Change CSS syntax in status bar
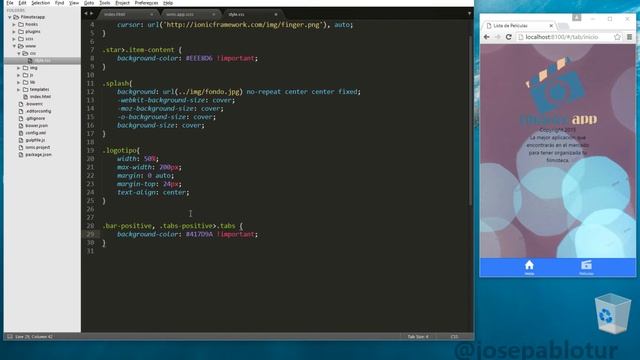The height and width of the screenshot is (360, 640). pyautogui.click(x=454, y=337)
